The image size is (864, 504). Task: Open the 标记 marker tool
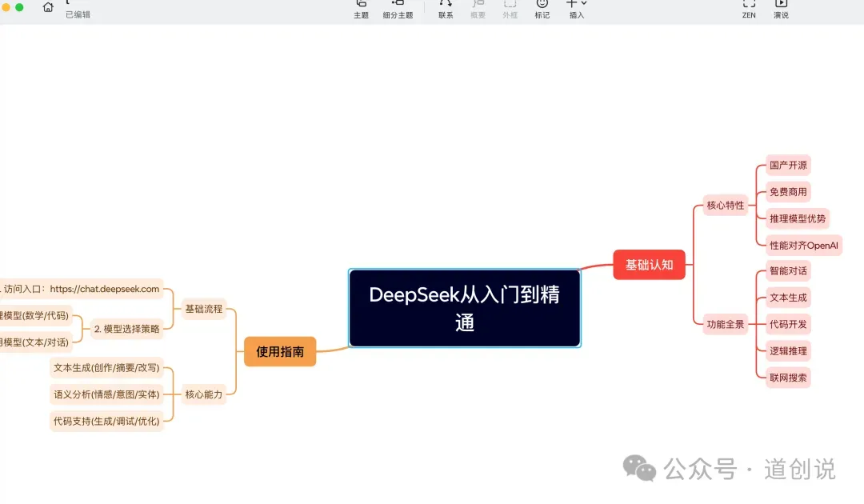coord(542,10)
